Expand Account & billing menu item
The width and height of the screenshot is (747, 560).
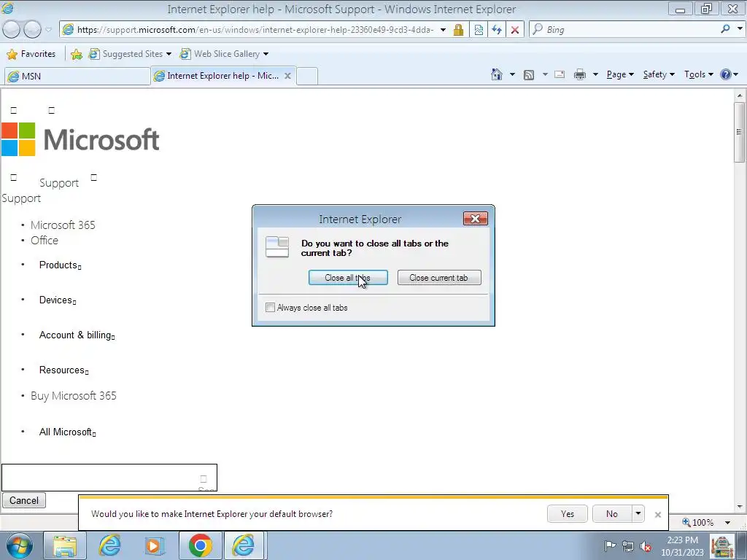(x=77, y=335)
